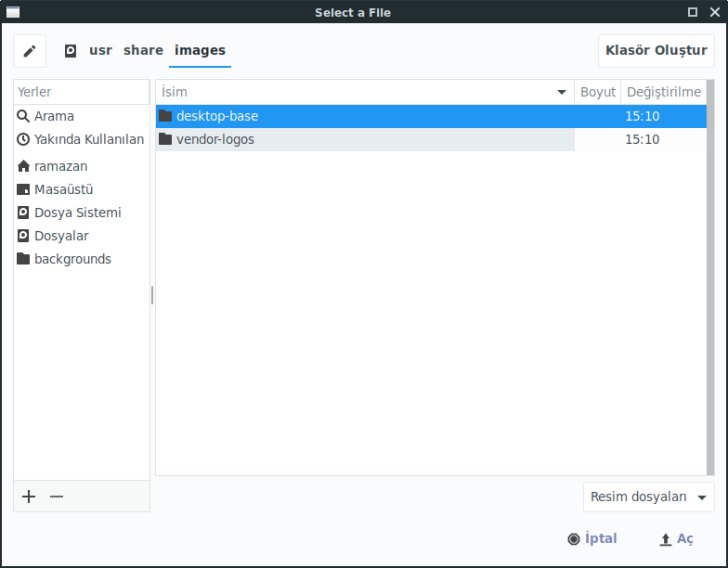Maximize the Select a File window
This screenshot has height=568, width=728.
click(x=693, y=12)
